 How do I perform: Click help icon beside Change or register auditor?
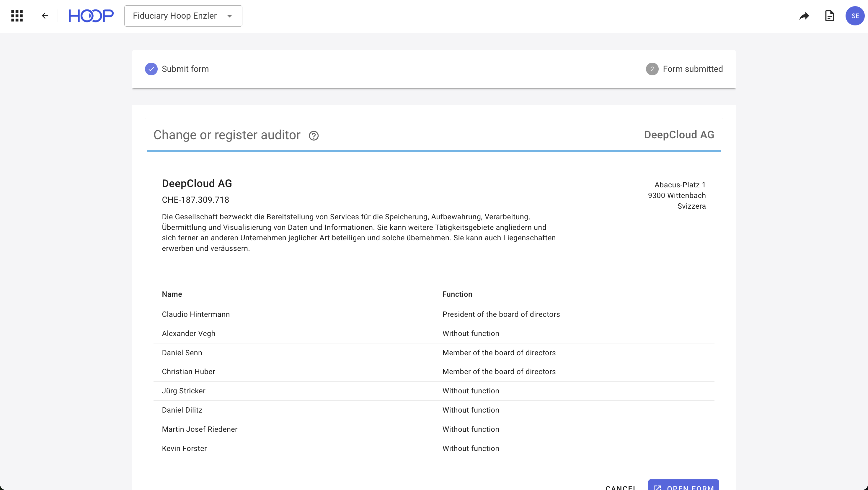(x=313, y=136)
